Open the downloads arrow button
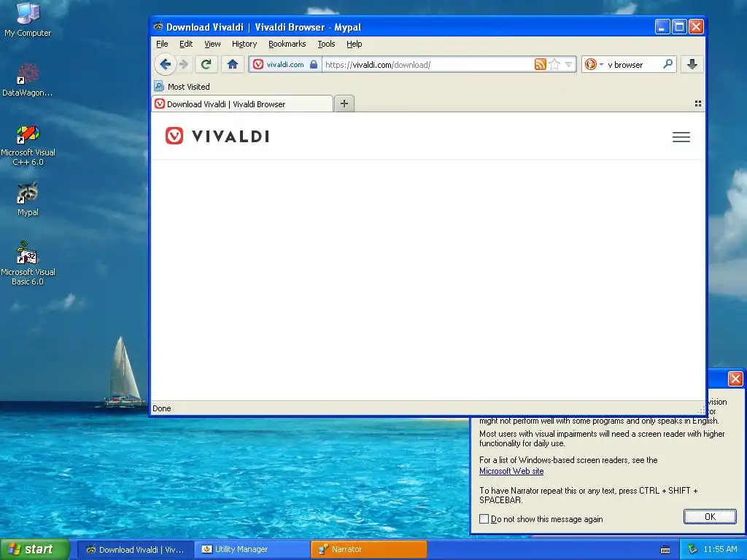This screenshot has height=560, width=747. tap(692, 64)
